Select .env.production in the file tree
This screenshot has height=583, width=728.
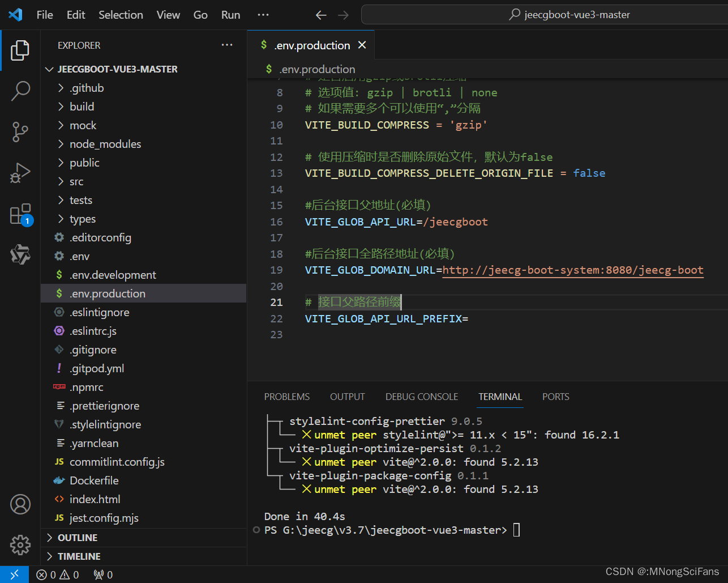click(x=144, y=293)
